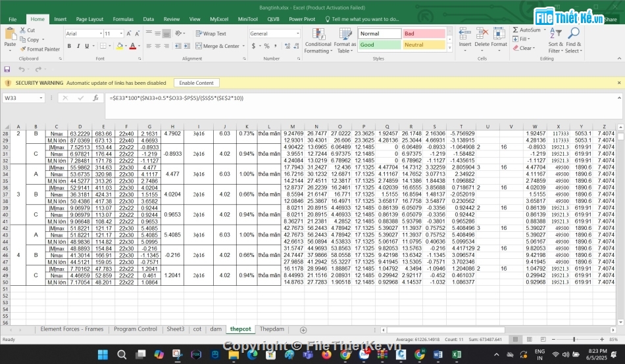625x364 pixels.
Task: Click Enable Content button
Action: (197, 83)
